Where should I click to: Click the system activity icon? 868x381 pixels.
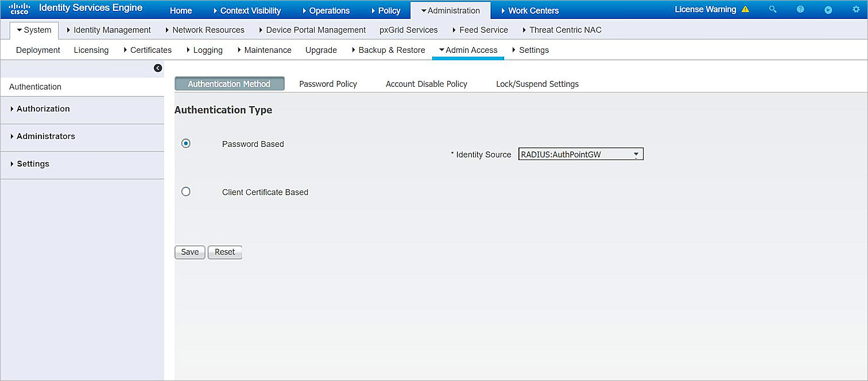[x=827, y=9]
